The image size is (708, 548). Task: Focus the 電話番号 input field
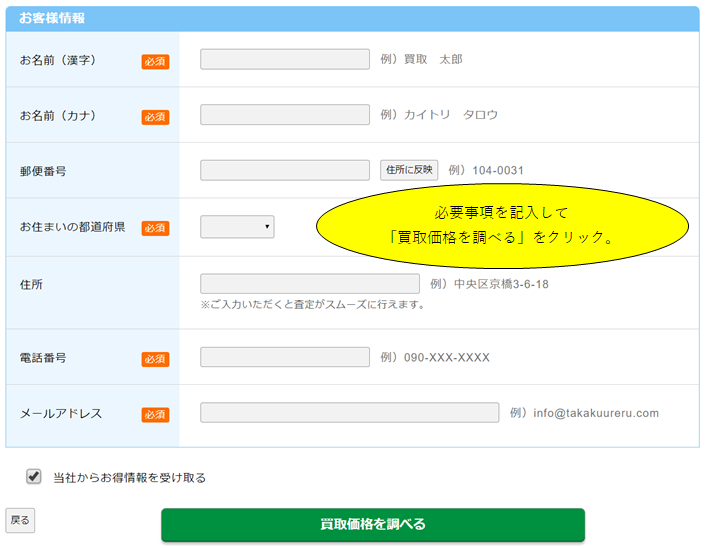click(x=285, y=357)
